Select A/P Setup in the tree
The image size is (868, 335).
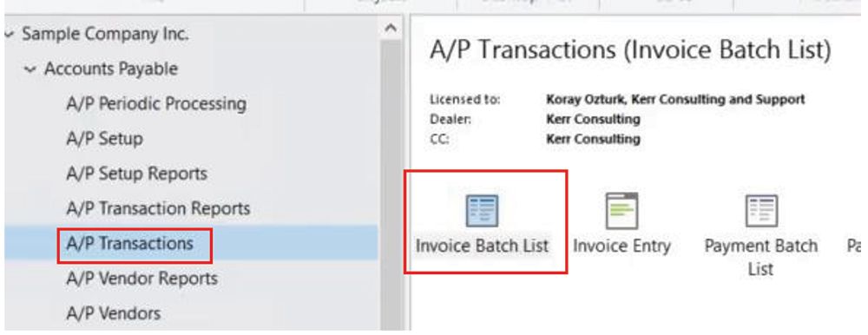coord(105,139)
